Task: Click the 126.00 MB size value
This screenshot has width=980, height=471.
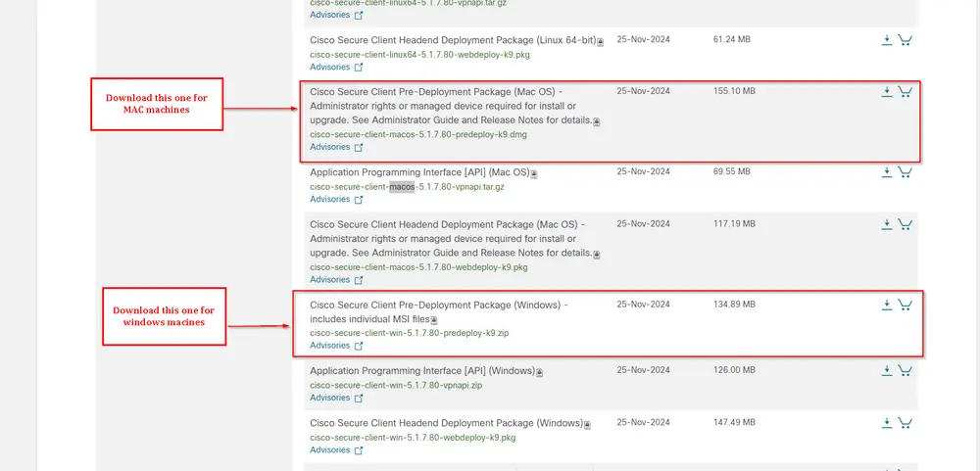Action: click(x=734, y=370)
